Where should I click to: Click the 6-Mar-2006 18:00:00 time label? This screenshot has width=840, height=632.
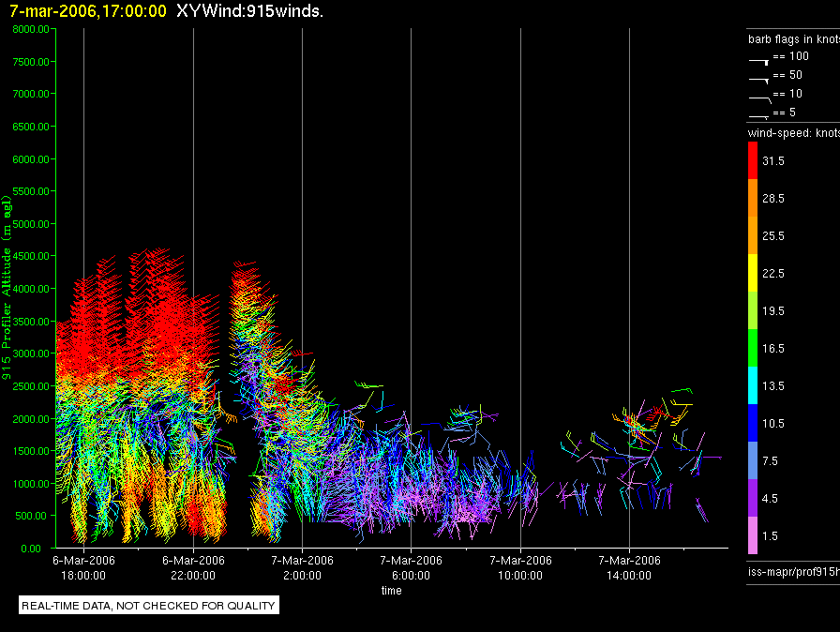click(x=83, y=567)
